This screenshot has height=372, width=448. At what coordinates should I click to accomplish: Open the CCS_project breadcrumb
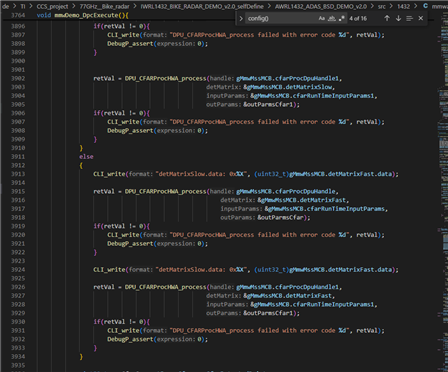53,6
